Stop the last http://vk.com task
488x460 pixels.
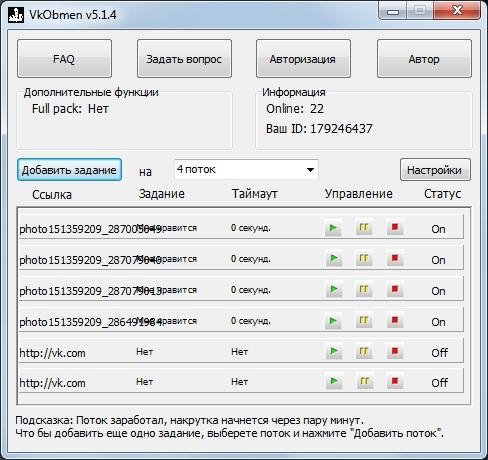395,381
